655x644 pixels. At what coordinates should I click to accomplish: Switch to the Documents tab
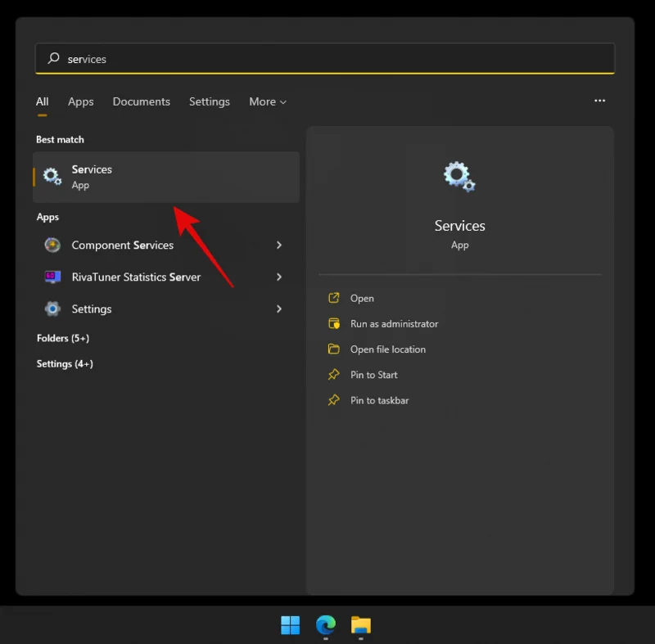click(x=141, y=101)
